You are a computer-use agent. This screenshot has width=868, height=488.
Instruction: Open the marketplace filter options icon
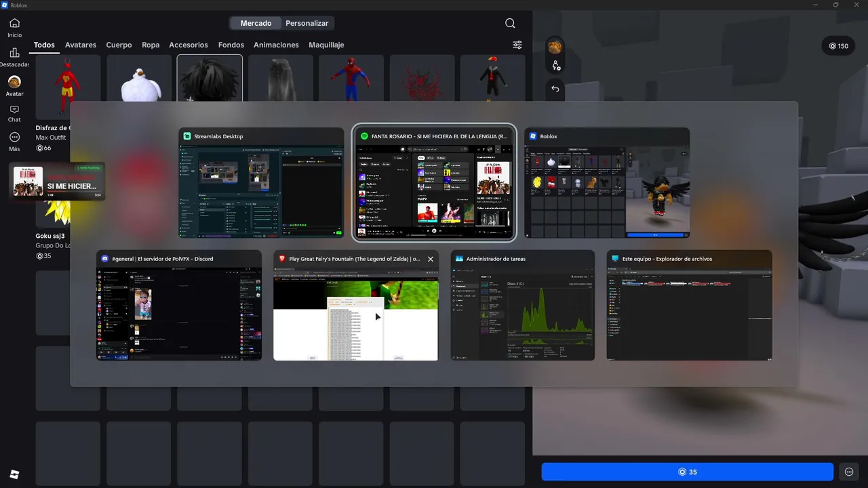517,45
